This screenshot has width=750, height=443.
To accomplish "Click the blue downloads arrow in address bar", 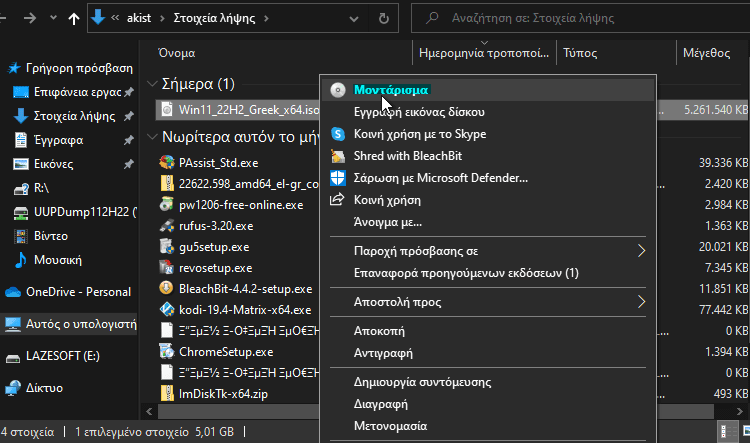I will 98,17.
